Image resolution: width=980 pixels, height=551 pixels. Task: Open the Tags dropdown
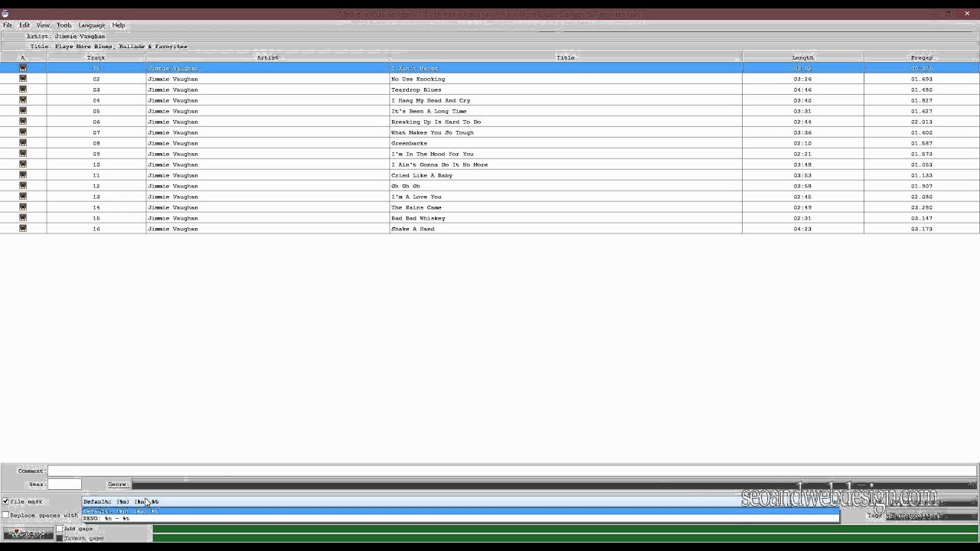click(932, 516)
